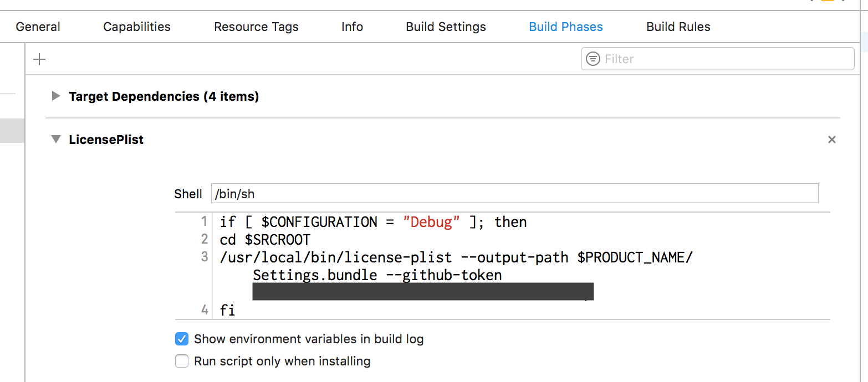Edit the Shell path field /bin/sh
Image resolution: width=868 pixels, height=382 pixels.
tap(514, 194)
